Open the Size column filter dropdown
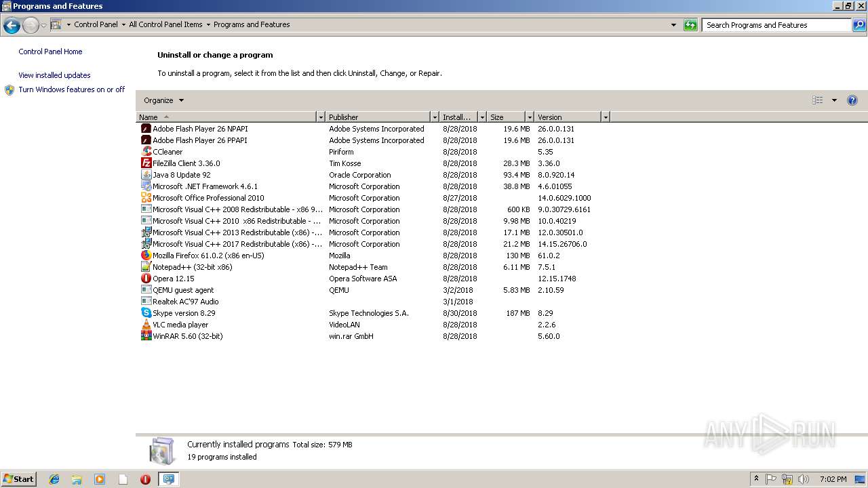868x488 pixels. pyautogui.click(x=530, y=117)
